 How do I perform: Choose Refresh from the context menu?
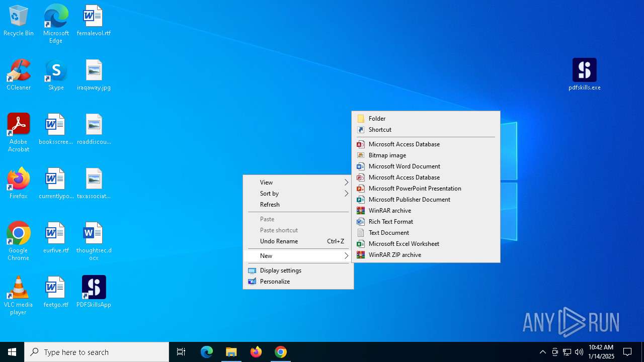tap(298, 205)
